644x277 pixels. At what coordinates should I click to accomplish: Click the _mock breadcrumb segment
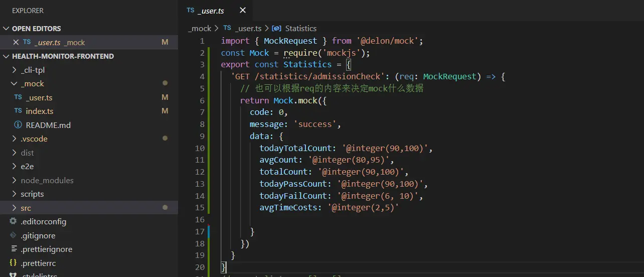point(200,29)
